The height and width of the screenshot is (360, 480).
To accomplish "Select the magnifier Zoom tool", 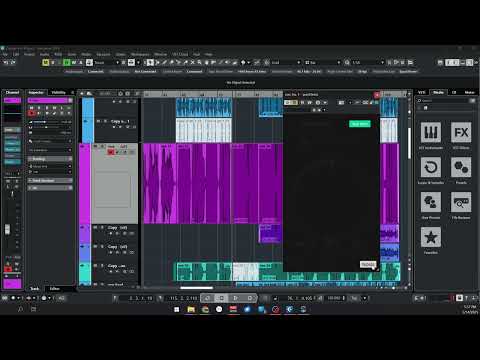I will click(199, 62).
